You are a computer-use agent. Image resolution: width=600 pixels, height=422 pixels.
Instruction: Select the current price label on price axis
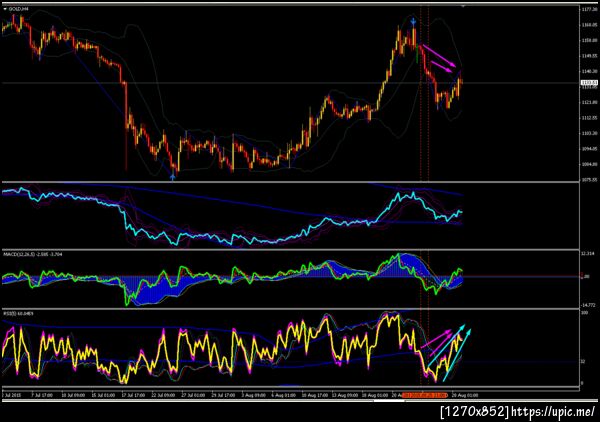589,82
